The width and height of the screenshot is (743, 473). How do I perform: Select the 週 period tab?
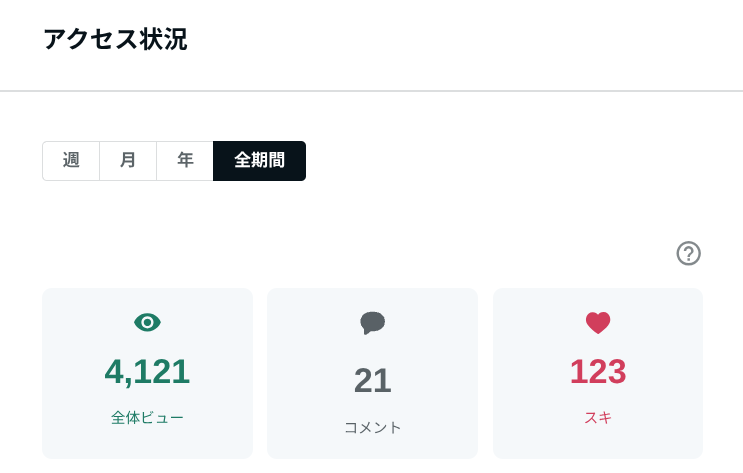pos(71,161)
